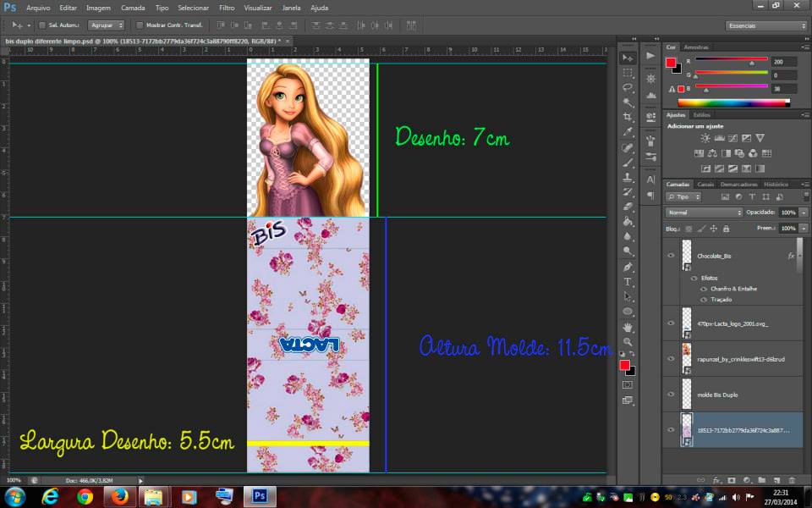Toggle Traçado effect visibility
The image size is (812, 508).
click(x=703, y=300)
